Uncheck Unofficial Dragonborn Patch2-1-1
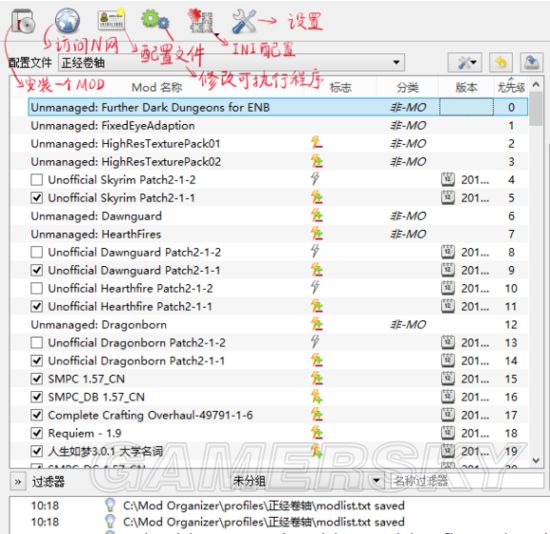The image size is (550, 534). [x=36, y=361]
